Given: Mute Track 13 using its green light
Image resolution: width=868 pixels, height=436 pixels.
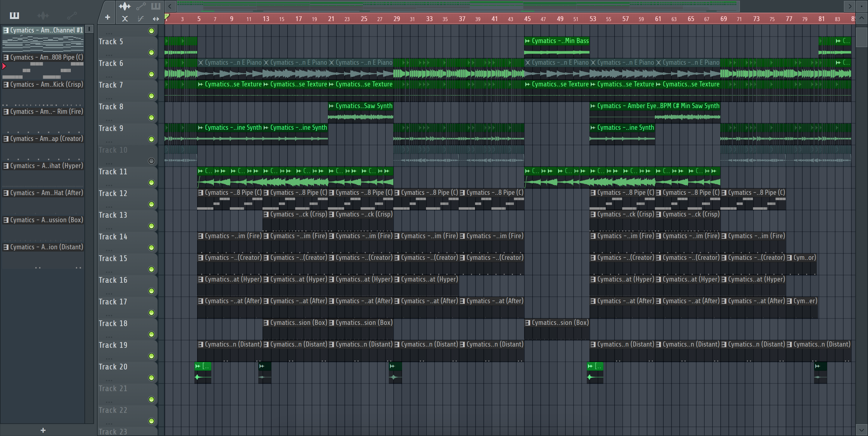Looking at the screenshot, I should (x=152, y=226).
